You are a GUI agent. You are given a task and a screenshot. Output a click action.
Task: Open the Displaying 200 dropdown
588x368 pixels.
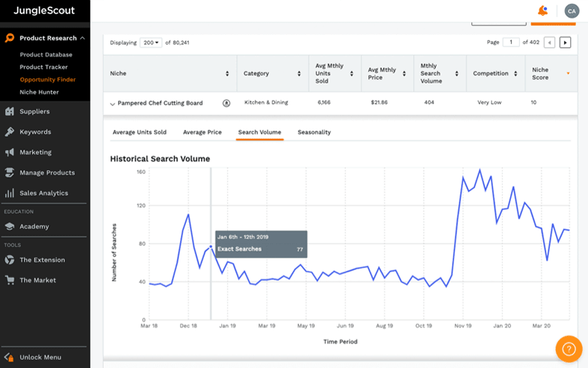pyautogui.click(x=151, y=43)
